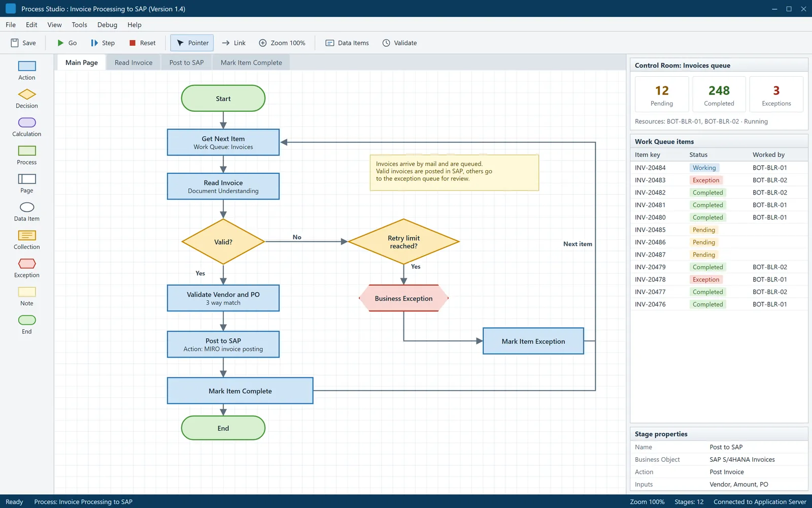Select the Exception stage tool

point(27,268)
